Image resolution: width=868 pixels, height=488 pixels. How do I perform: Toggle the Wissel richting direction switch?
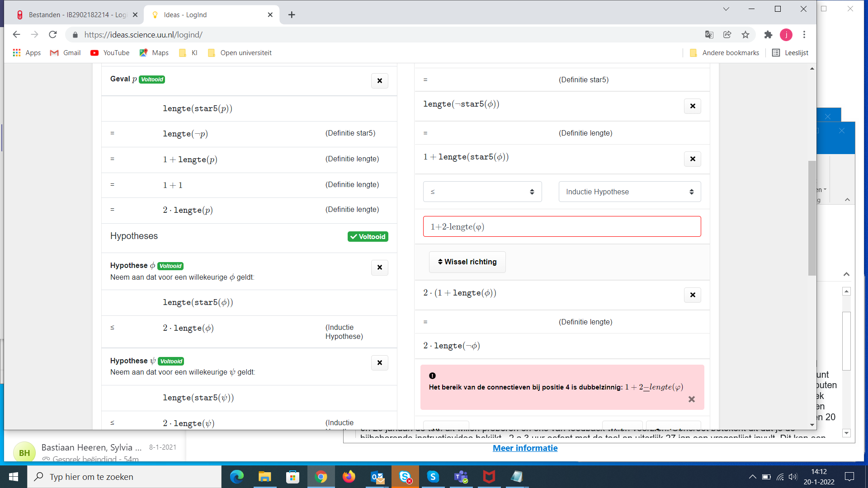[467, 262]
